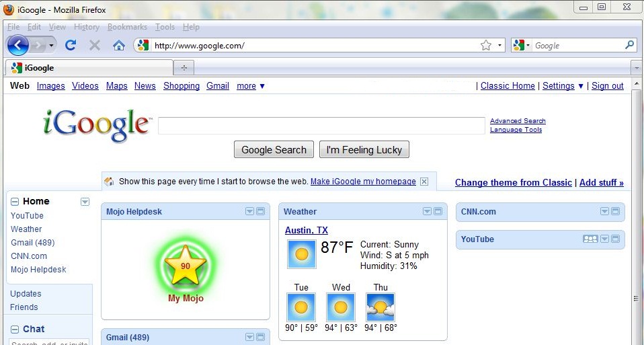Open the navigation history dropdown arrow
This screenshot has width=644, height=345.
[51, 46]
